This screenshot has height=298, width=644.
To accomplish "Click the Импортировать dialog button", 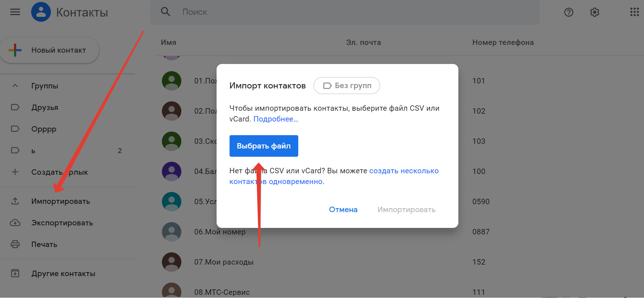I will [x=407, y=210].
